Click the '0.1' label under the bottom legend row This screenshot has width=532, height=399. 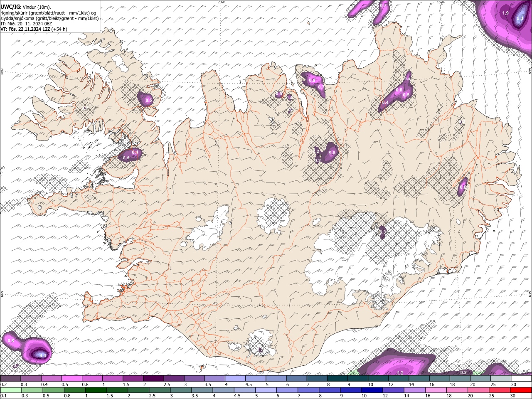tap(3, 396)
